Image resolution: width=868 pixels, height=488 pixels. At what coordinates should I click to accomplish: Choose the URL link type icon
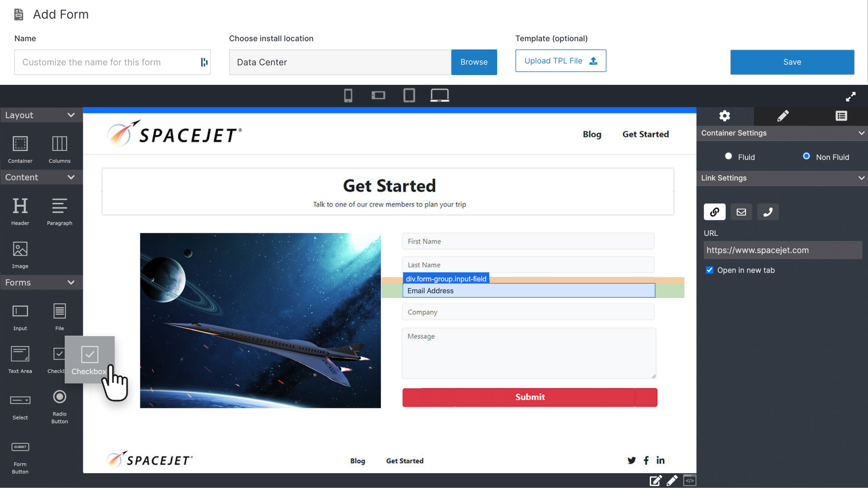pyautogui.click(x=714, y=212)
